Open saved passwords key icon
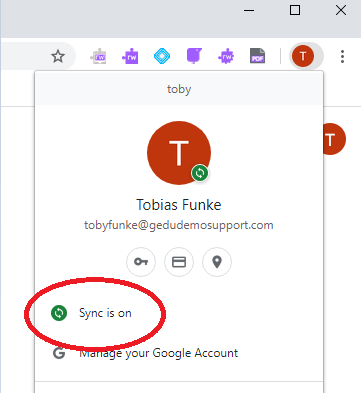This screenshot has width=361, height=393. 141,262
